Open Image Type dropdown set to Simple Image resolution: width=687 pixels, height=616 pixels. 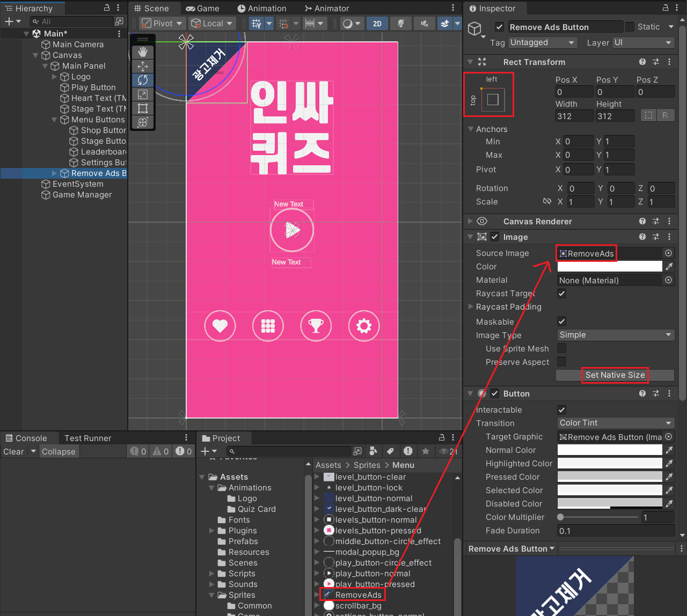coord(615,335)
